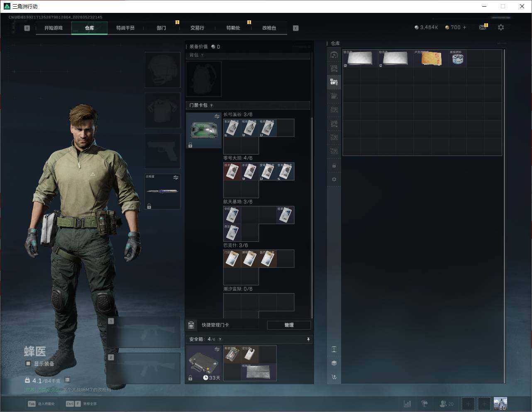Click the 33天 safe box timer
The image size is (532, 412).
(212, 378)
